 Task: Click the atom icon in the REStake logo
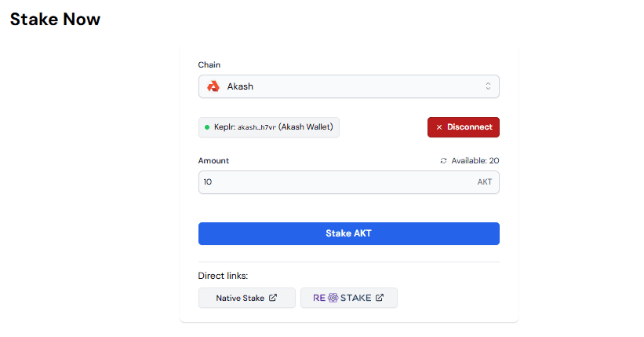(333, 299)
